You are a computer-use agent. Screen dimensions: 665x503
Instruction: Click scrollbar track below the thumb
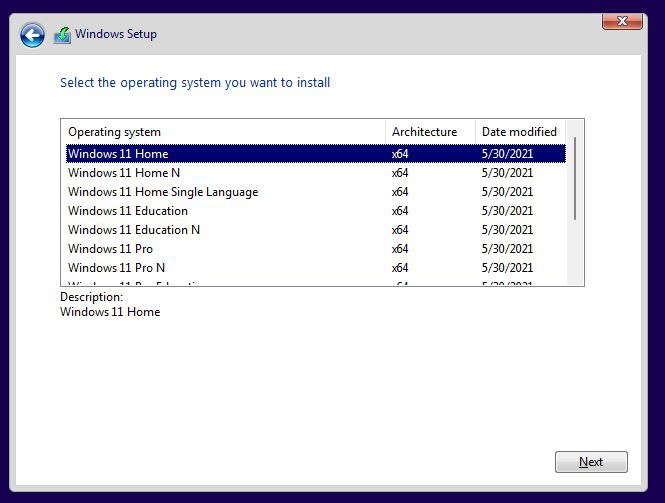[x=575, y=255]
